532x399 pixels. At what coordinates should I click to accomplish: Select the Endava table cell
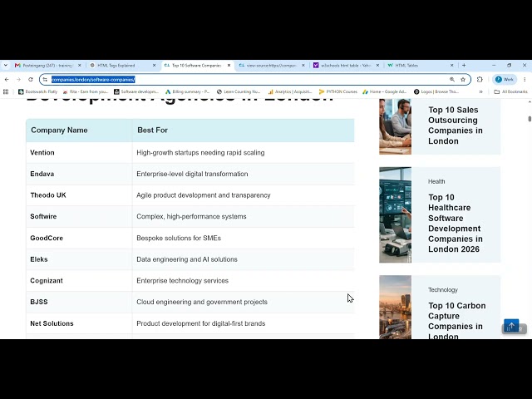coord(79,174)
